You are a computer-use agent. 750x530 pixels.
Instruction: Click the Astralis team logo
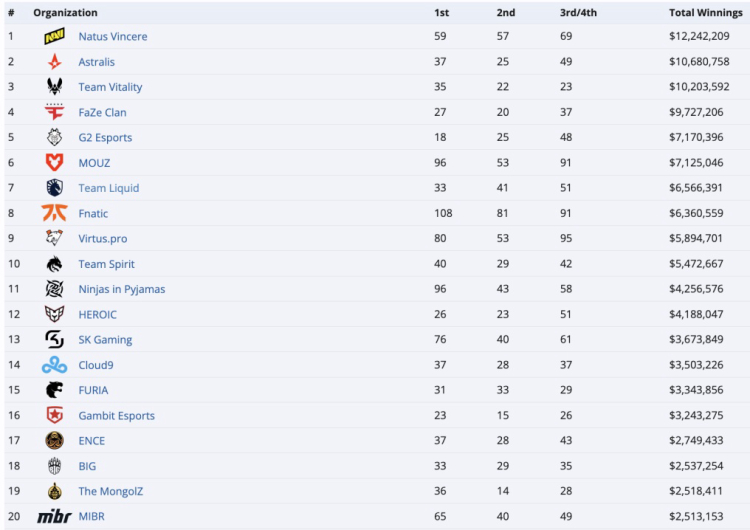click(54, 62)
